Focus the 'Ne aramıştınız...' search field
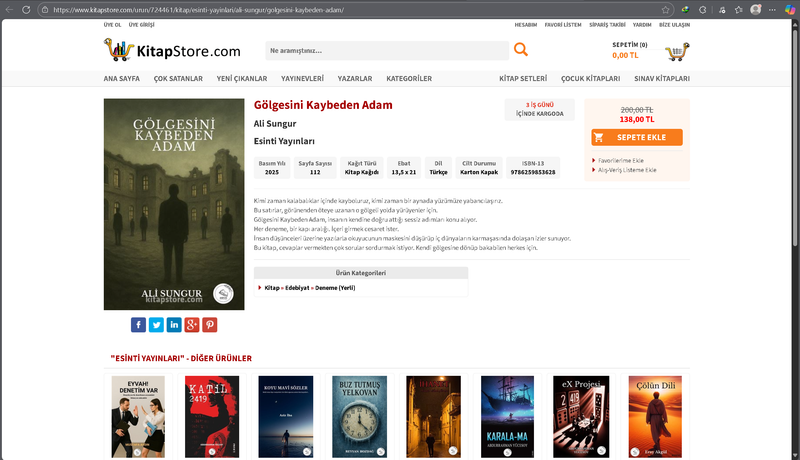The image size is (800, 460). (387, 50)
